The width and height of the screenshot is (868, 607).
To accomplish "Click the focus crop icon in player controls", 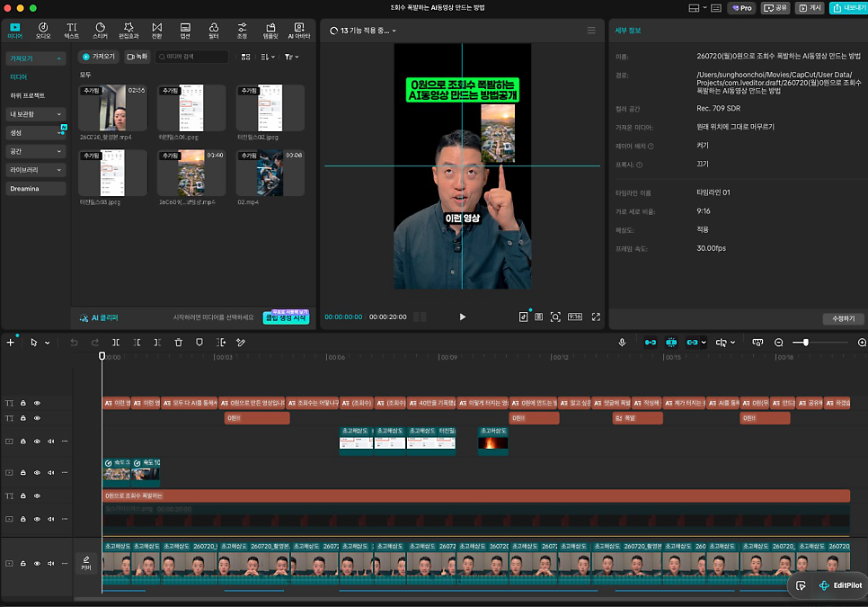I will [x=555, y=317].
